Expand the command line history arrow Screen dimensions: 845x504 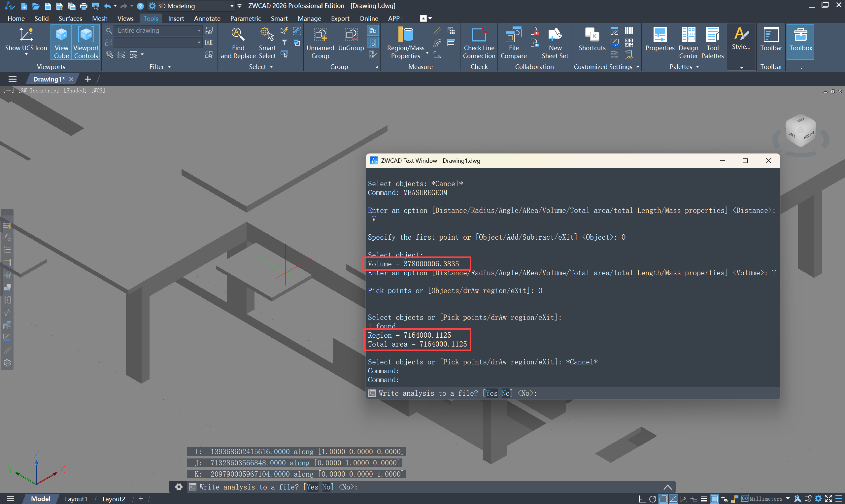[667, 487]
